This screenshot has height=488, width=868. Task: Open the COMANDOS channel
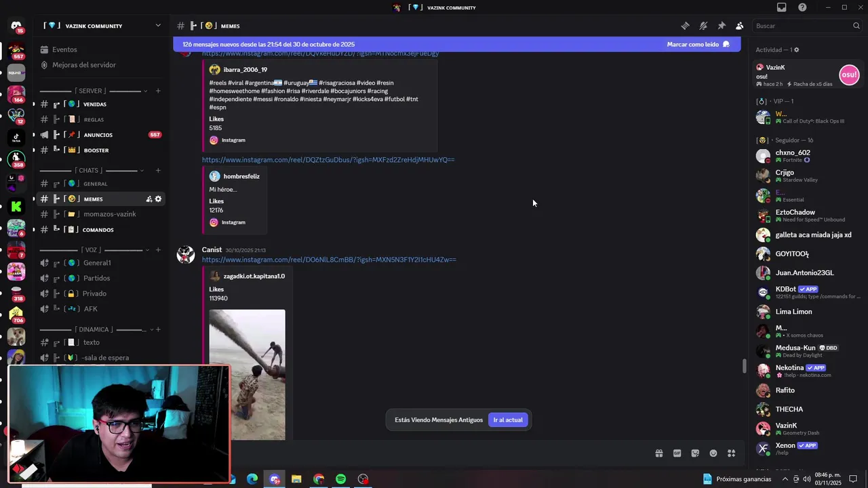(101, 230)
